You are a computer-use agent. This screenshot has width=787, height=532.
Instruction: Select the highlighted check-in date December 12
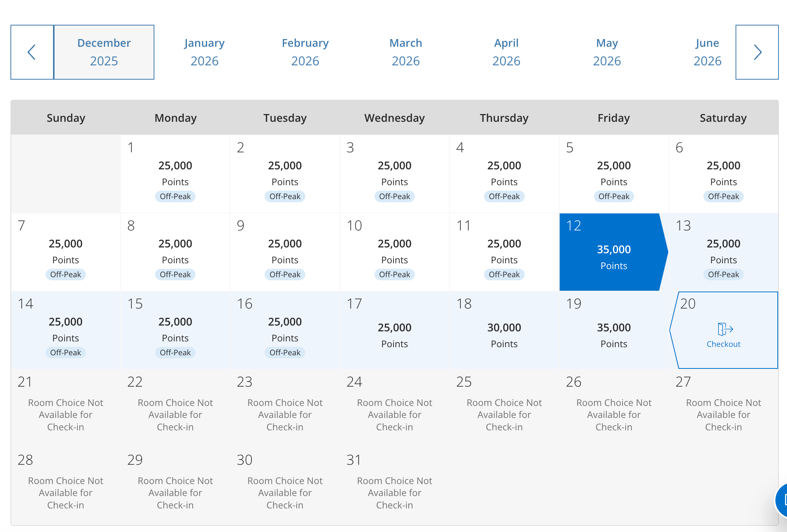(x=612, y=251)
